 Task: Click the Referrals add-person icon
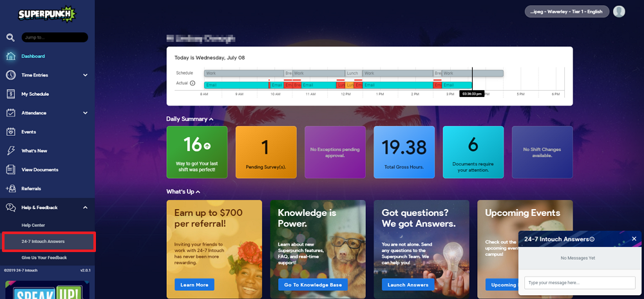(x=11, y=188)
